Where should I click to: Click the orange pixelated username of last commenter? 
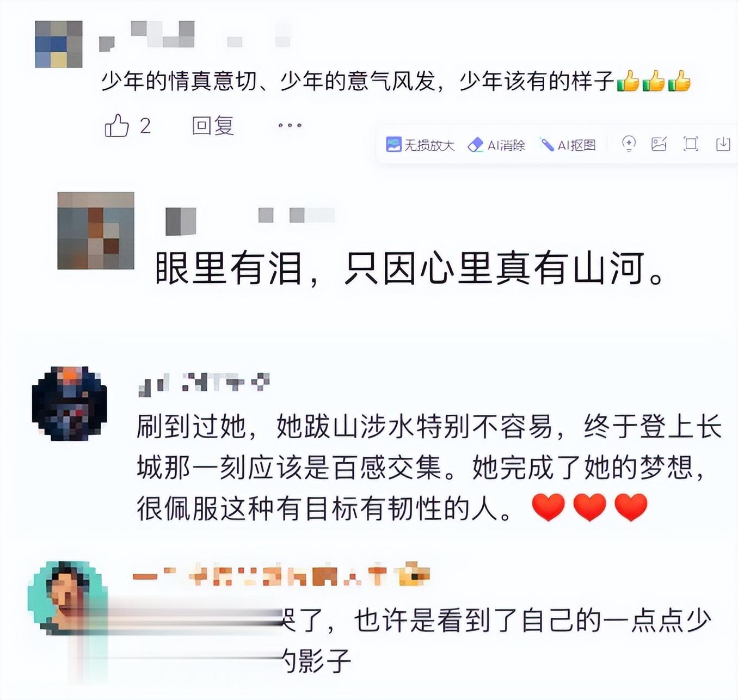281,575
